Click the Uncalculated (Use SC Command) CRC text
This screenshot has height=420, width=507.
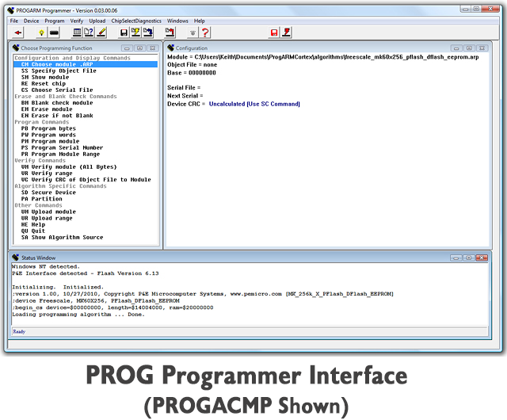254,104
